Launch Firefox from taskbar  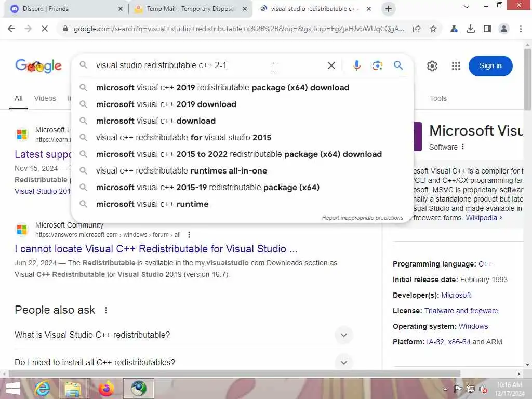pyautogui.click(x=106, y=389)
